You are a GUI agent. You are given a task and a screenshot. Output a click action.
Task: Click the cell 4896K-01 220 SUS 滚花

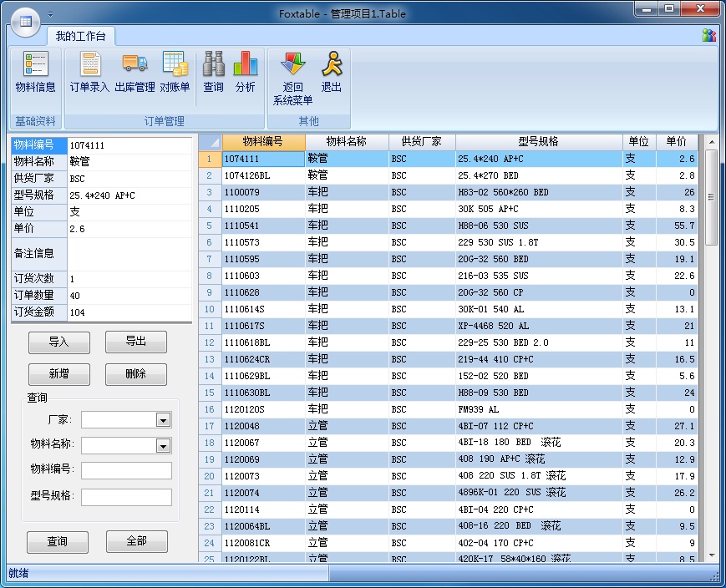pyautogui.click(x=539, y=493)
